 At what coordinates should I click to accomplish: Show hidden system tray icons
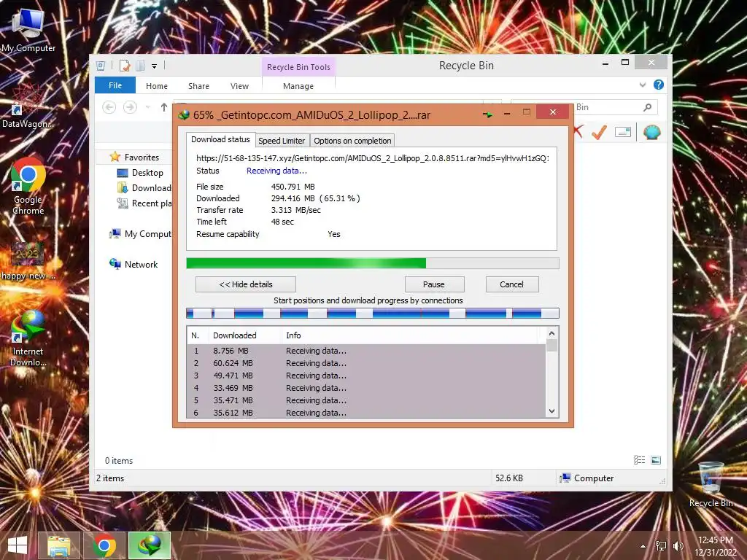[x=643, y=546]
